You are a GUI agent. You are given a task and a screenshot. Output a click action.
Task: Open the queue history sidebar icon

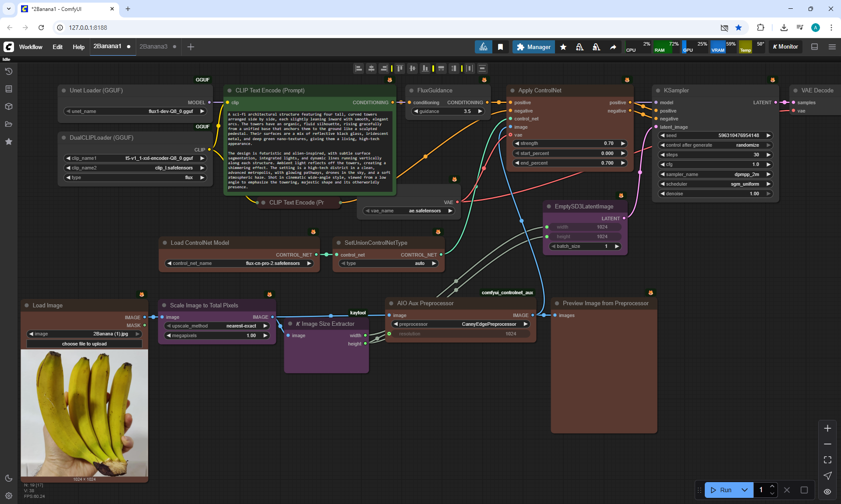click(9, 71)
